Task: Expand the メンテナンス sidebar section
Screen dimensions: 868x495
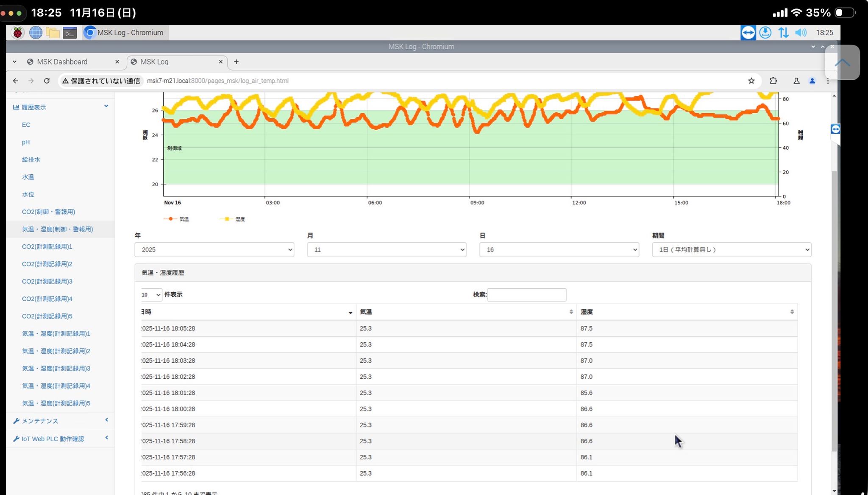Action: click(x=40, y=421)
